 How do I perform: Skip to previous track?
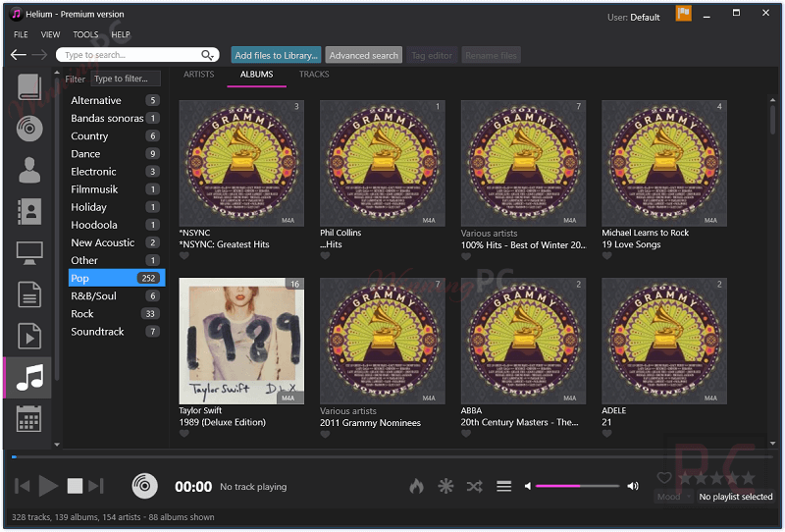[x=22, y=486]
